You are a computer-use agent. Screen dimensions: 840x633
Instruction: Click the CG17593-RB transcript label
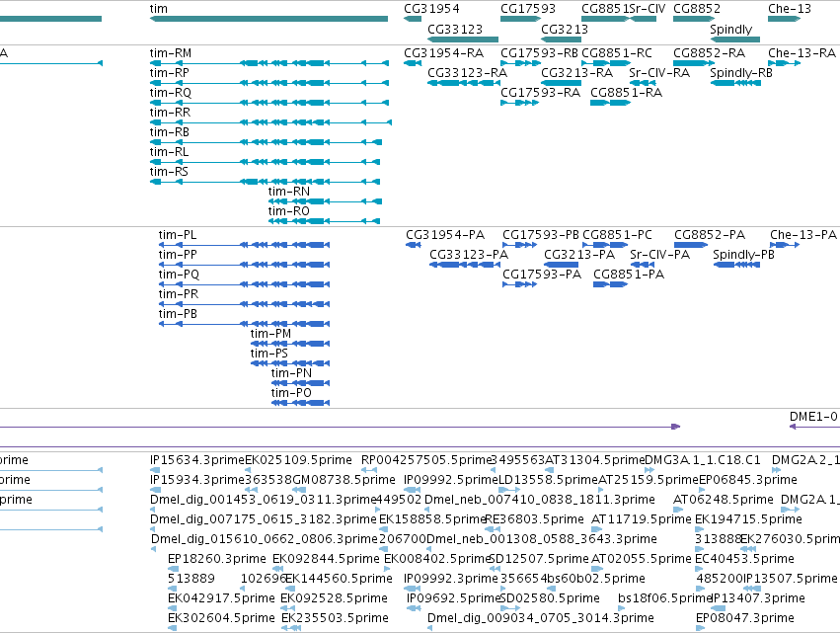[x=539, y=53]
